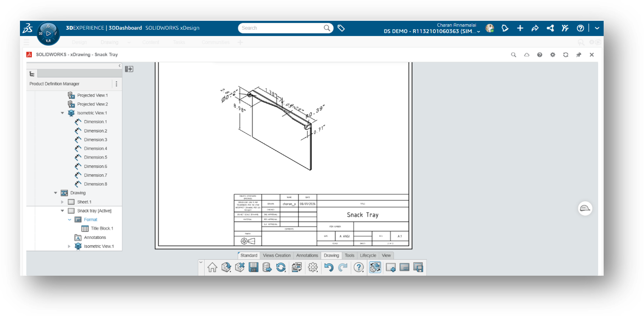This screenshot has width=644, height=316.
Task: Switch to the Tools tab
Action: coord(350,255)
